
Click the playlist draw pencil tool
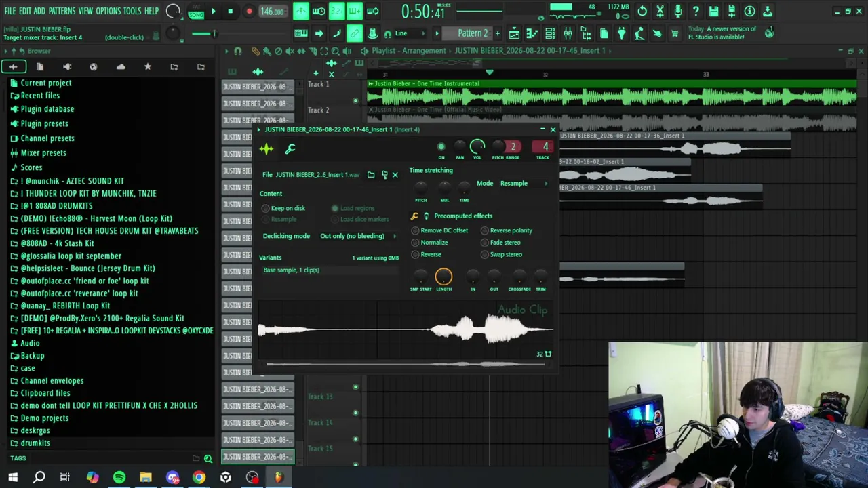coord(256,51)
